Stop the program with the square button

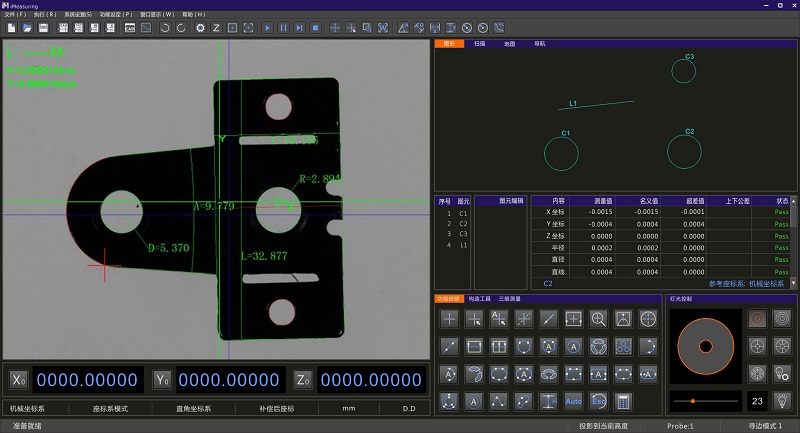[315, 28]
